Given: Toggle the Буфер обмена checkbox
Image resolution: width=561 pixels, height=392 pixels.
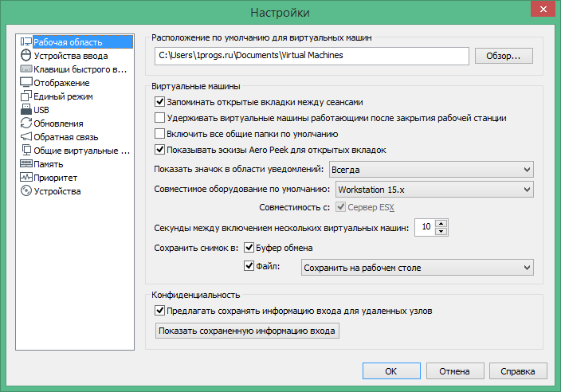Looking at the screenshot, I should 248,248.
